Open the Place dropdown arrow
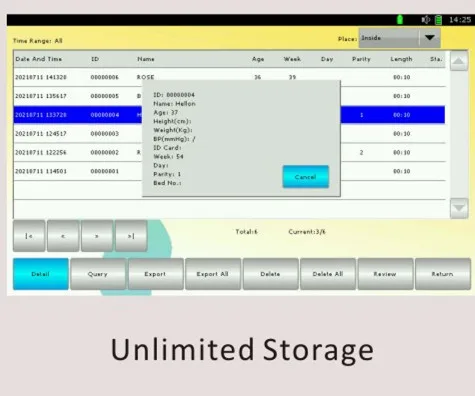Viewport: 475px width, 396px height. (x=430, y=38)
